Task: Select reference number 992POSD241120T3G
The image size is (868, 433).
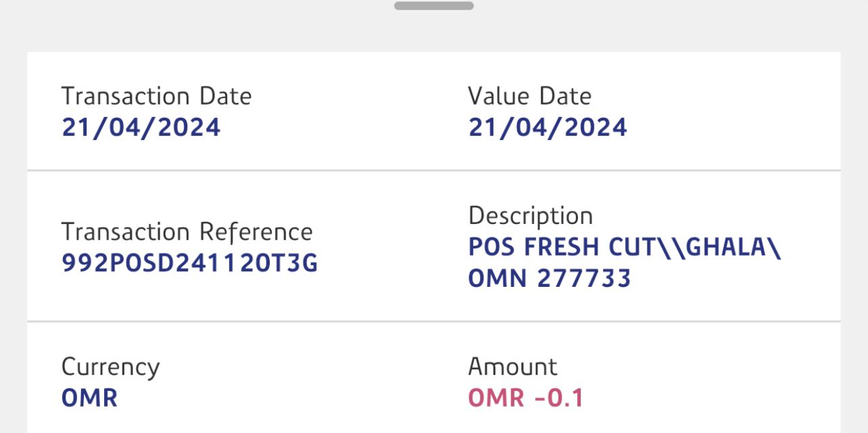Action: pos(189,263)
